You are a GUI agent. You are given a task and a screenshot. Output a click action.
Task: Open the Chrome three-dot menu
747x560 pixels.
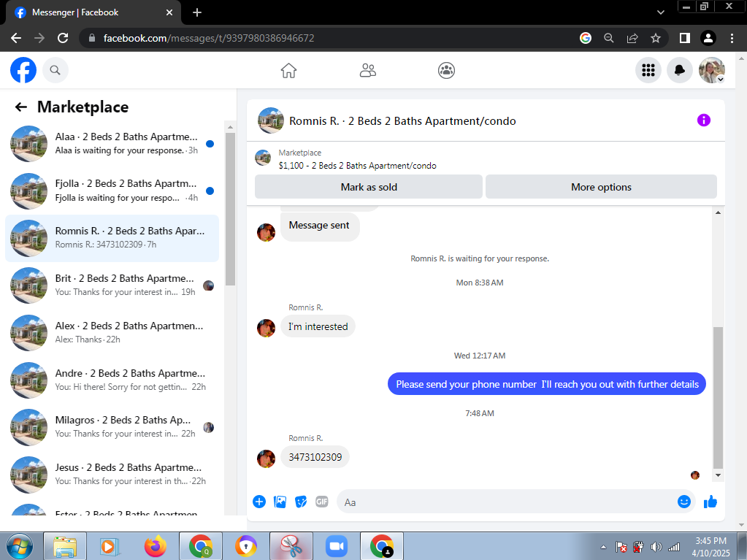coord(732,38)
